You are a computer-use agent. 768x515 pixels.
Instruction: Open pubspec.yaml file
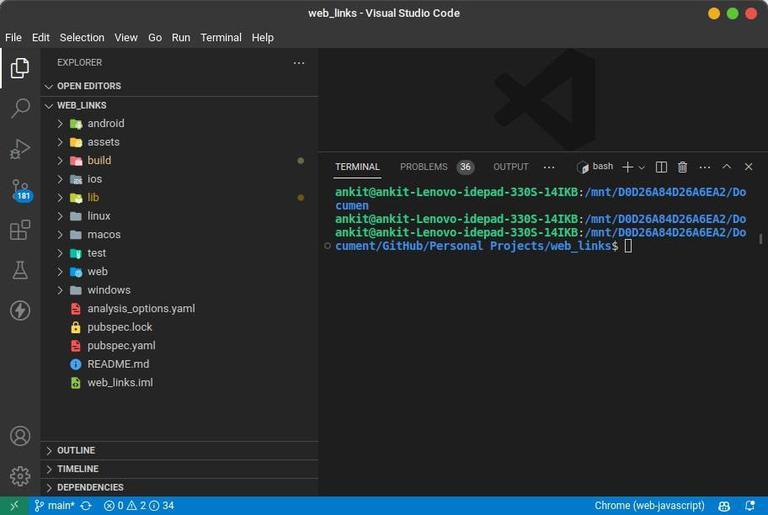pyautogui.click(x=121, y=346)
